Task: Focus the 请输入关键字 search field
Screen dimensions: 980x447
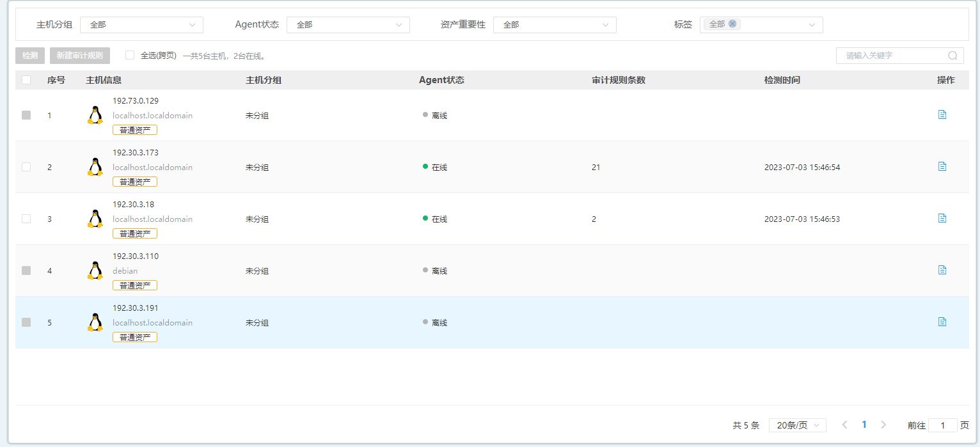Action: pos(892,56)
